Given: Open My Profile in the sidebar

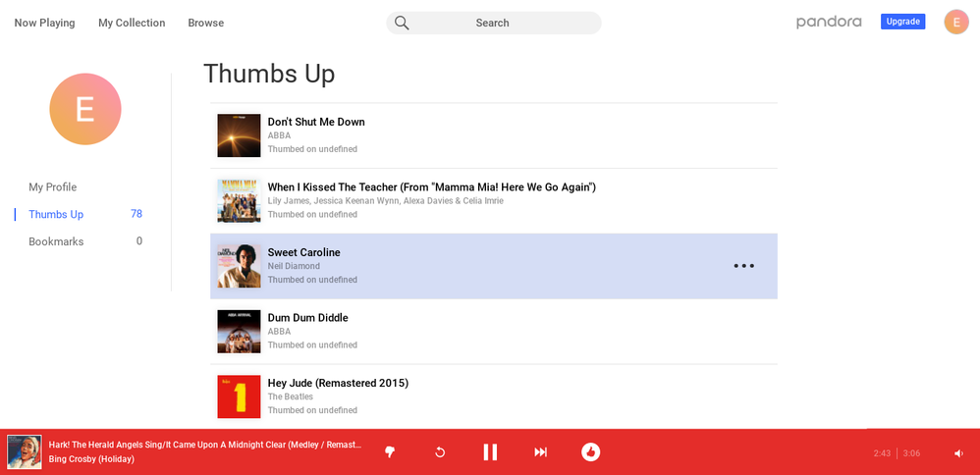Looking at the screenshot, I should (x=52, y=187).
